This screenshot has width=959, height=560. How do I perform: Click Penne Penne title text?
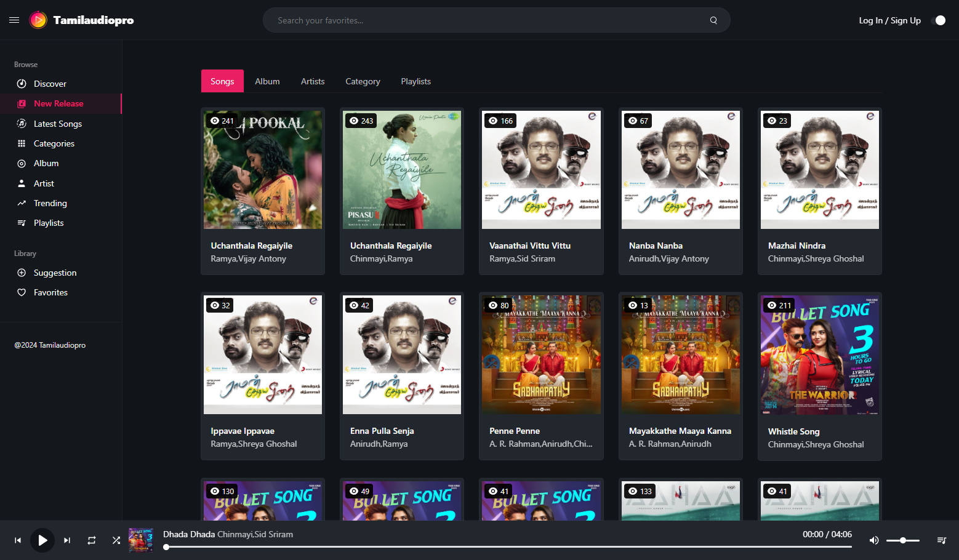515,431
